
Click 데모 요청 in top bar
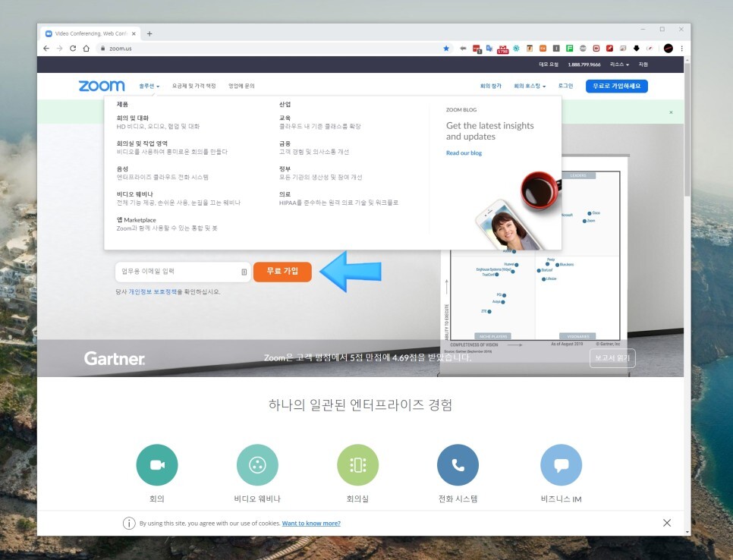(x=549, y=64)
